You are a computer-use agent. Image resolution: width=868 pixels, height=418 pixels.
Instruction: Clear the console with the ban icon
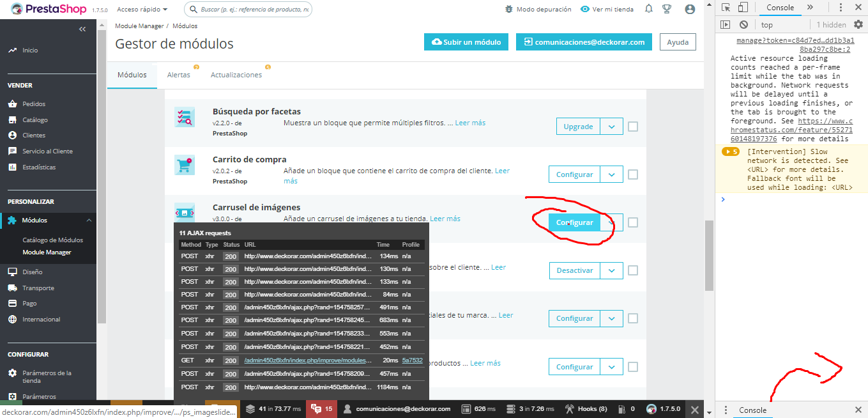(x=743, y=24)
